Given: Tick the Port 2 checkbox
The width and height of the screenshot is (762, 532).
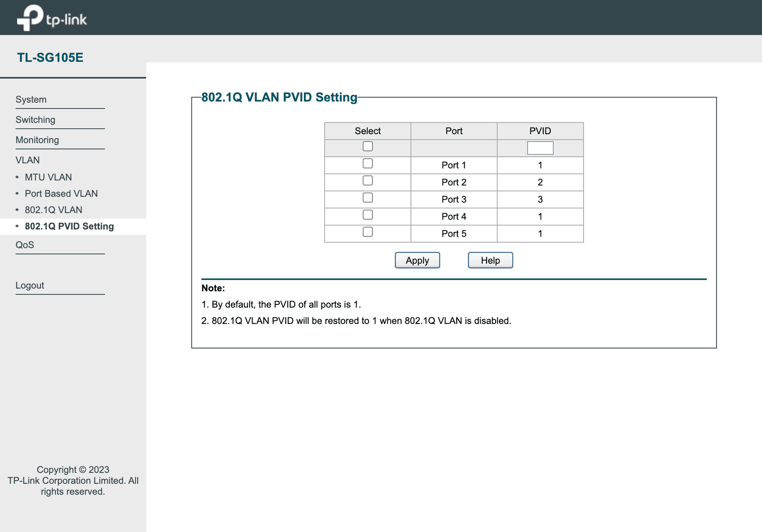Looking at the screenshot, I should coord(368,181).
